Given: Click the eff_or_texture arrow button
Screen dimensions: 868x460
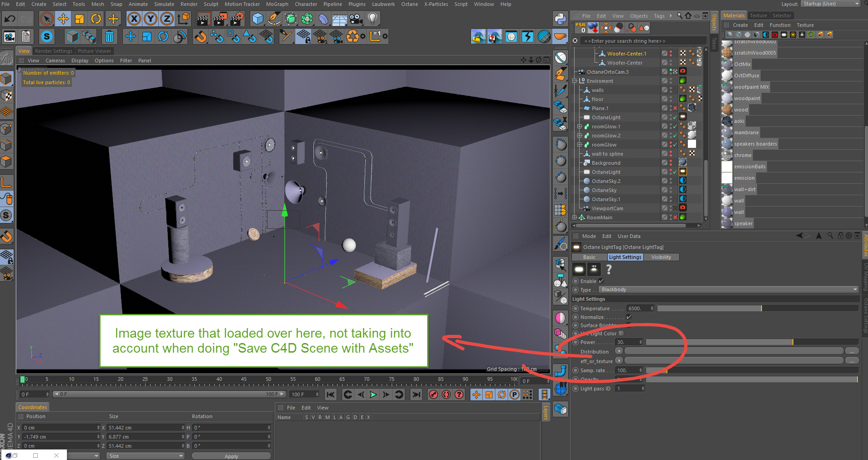Looking at the screenshot, I should point(619,361).
